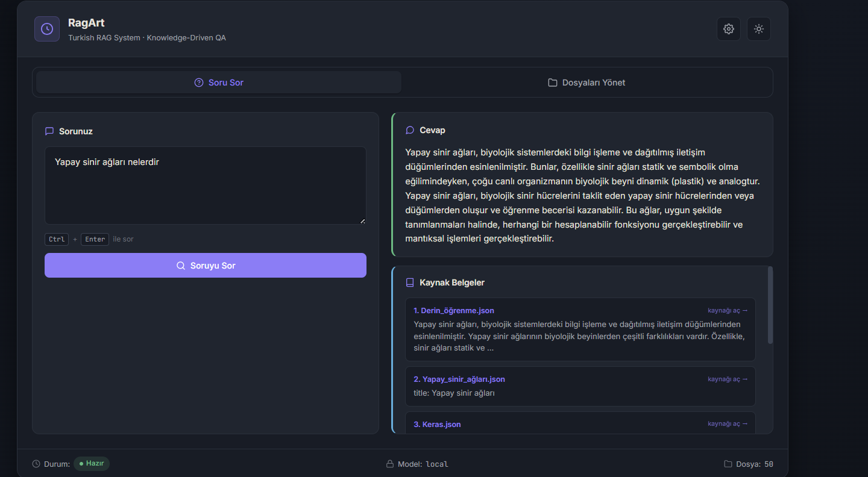The image size is (868, 477).
Task: Click the answer paragraph text
Action: (x=582, y=196)
